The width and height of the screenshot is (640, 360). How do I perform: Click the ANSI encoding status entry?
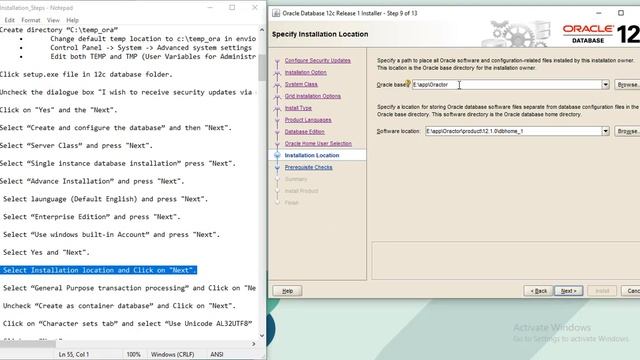[x=217, y=354]
